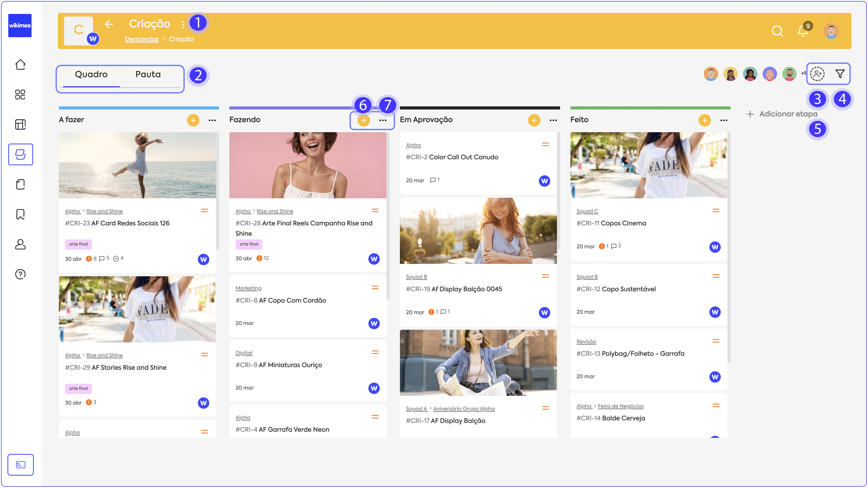Click the filter funnel icon
The height and width of the screenshot is (488, 868).
click(x=840, y=74)
